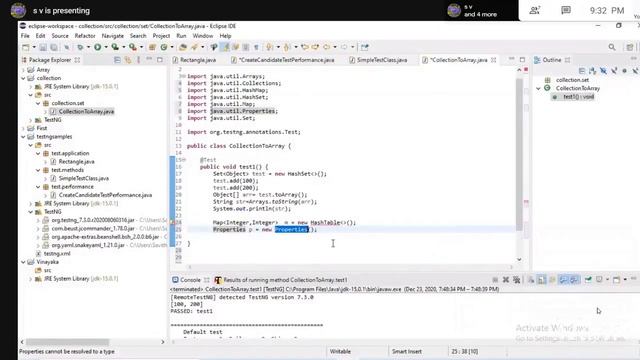Screen dimensions: 640x360
Task: Switch to Rectangle.java editor tab
Action: [194, 60]
